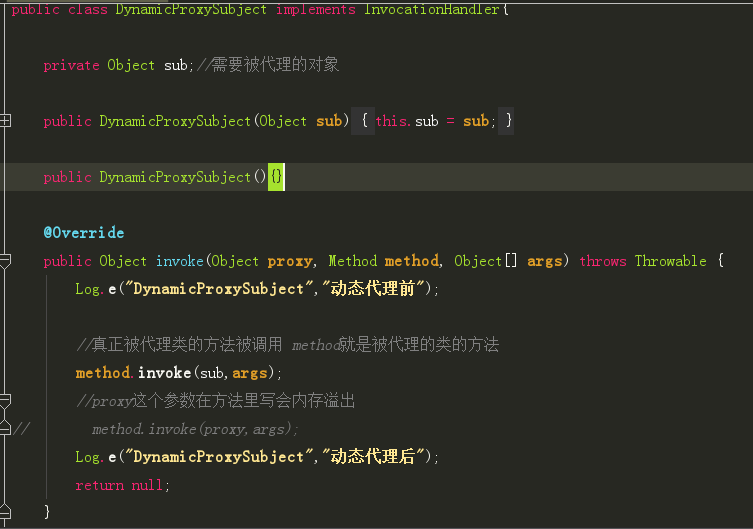Place cursor at highlighted {} of empty constructor

coord(276,177)
